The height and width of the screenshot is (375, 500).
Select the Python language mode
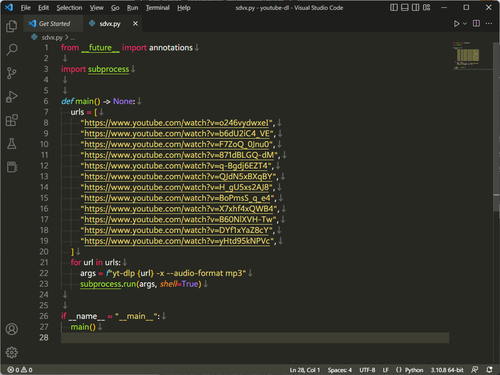pyautogui.click(x=414, y=370)
